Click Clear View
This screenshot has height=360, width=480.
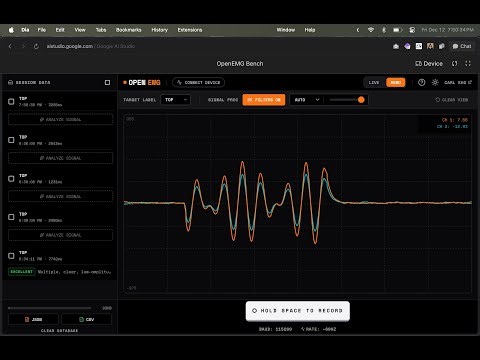tap(452, 100)
